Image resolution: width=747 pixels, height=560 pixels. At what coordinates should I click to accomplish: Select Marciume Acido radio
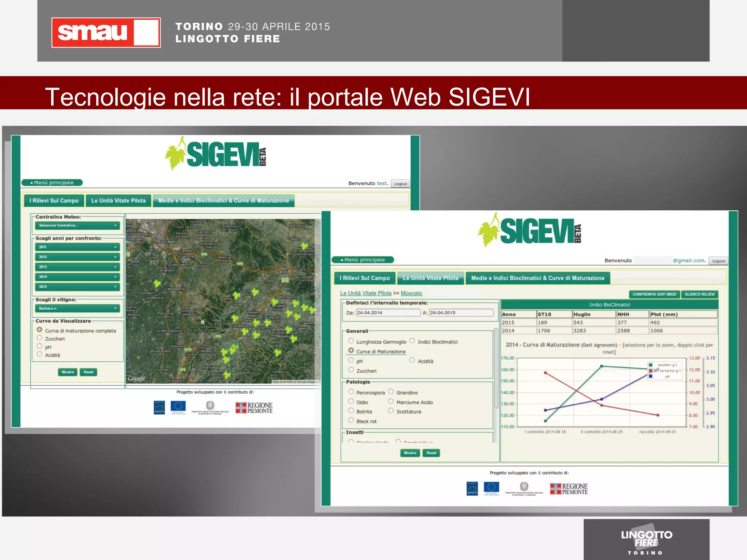pos(391,401)
